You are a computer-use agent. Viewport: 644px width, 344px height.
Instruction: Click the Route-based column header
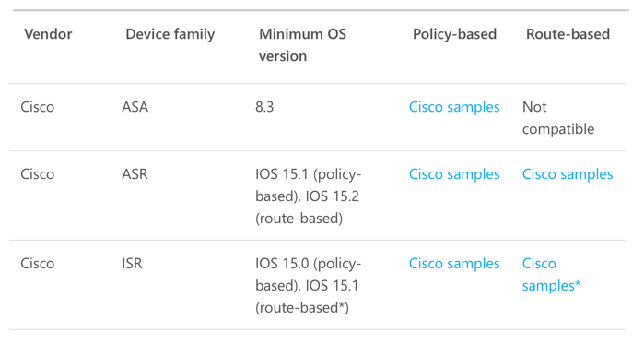tap(568, 34)
